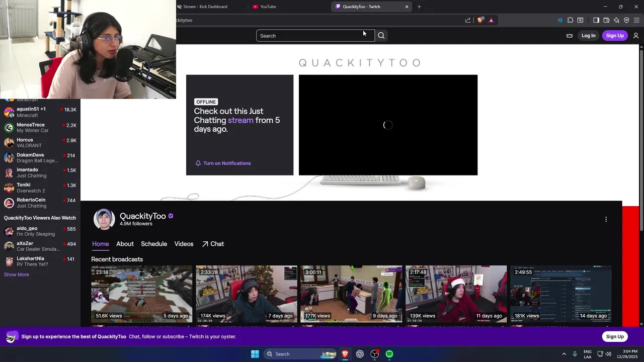Viewport: 644px width, 362px height.
Task: Open the channel Videos tab
Action: 184,244
